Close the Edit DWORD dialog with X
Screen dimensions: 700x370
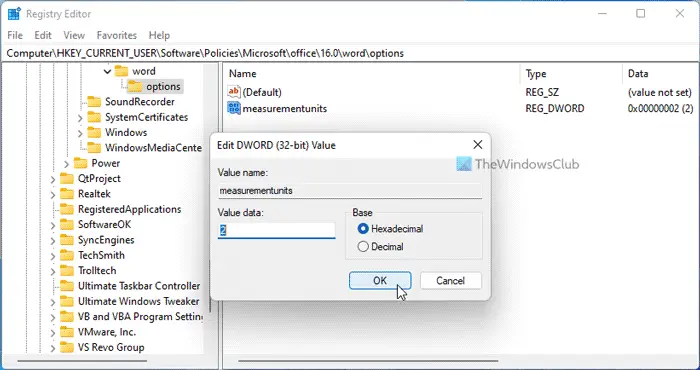click(478, 145)
